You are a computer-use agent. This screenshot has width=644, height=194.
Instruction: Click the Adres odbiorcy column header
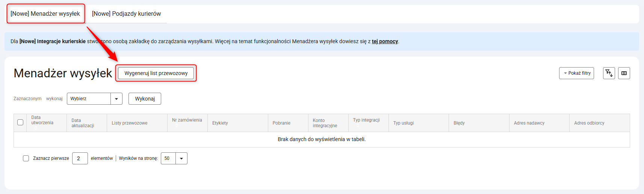click(x=589, y=123)
